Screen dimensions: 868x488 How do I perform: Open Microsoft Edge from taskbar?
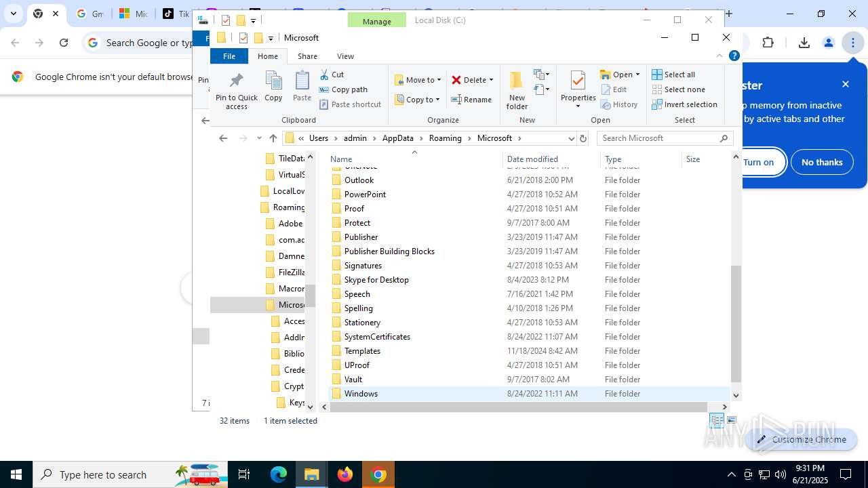point(279,474)
